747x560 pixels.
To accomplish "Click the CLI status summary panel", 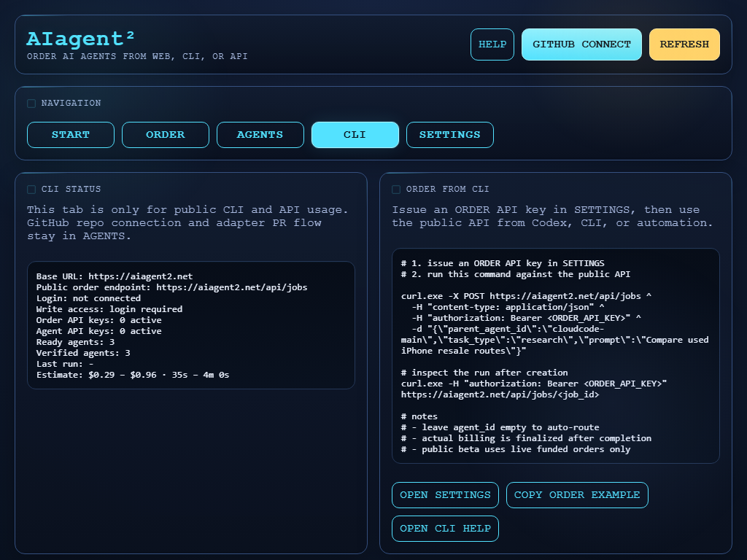I will click(190, 325).
